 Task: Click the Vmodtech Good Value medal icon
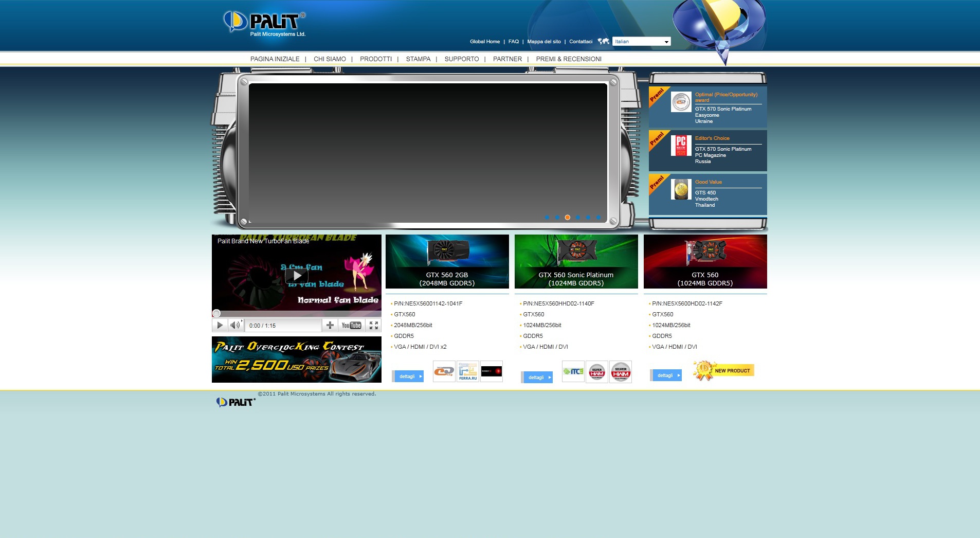click(x=681, y=189)
